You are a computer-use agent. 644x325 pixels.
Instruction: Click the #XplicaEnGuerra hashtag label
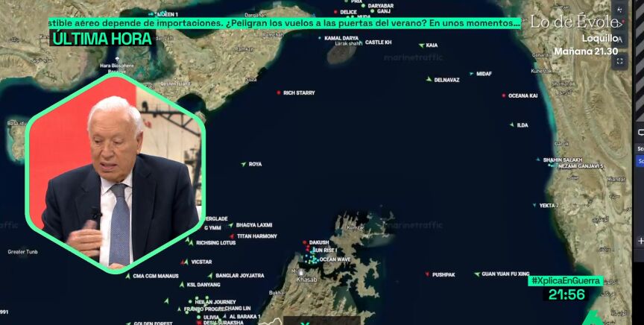(565, 281)
